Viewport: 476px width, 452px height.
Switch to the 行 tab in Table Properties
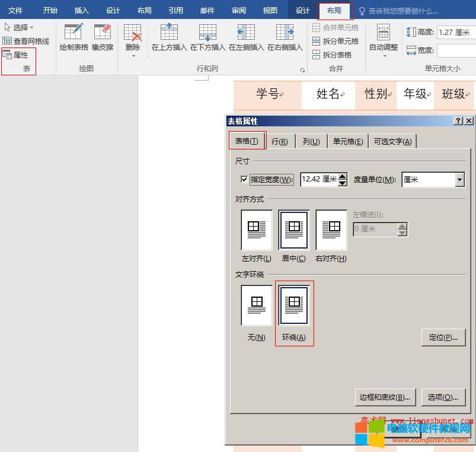(280, 141)
